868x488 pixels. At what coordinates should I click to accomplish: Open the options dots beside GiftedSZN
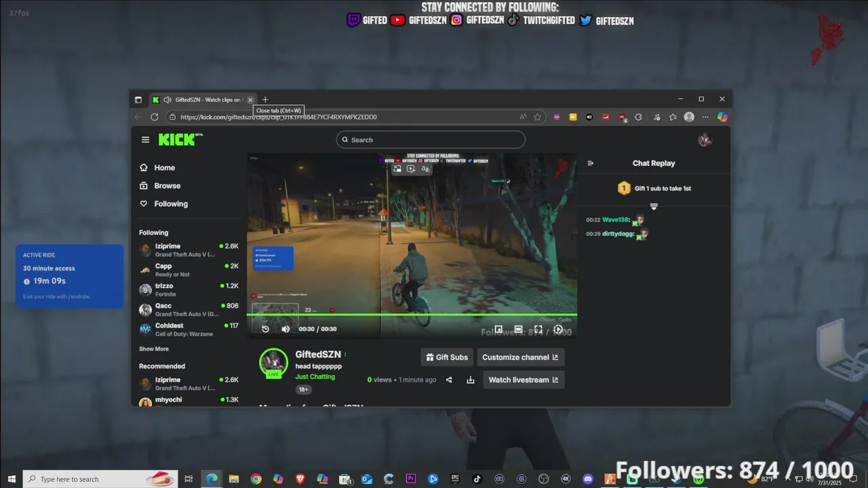point(345,354)
